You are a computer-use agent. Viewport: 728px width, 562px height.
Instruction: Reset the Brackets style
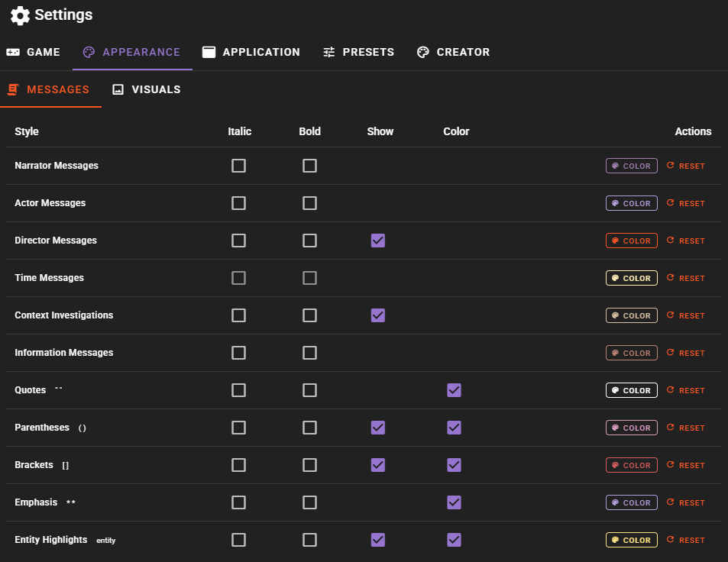[686, 465]
